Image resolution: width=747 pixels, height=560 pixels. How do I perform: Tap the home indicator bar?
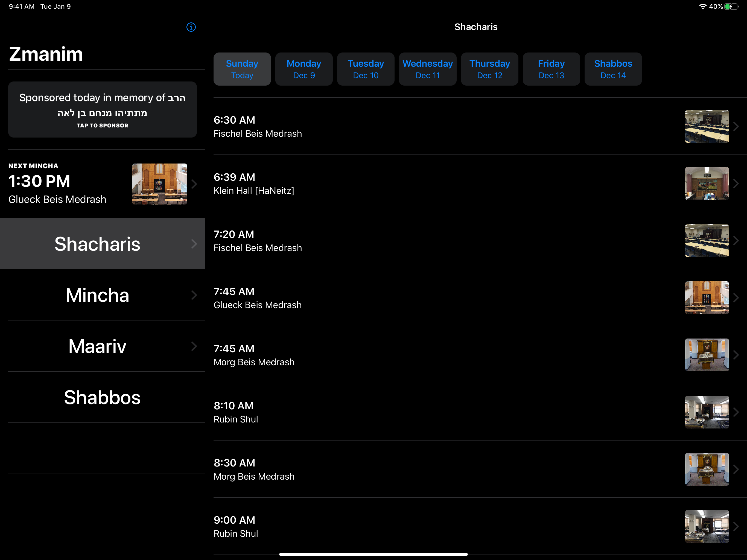click(x=373, y=554)
